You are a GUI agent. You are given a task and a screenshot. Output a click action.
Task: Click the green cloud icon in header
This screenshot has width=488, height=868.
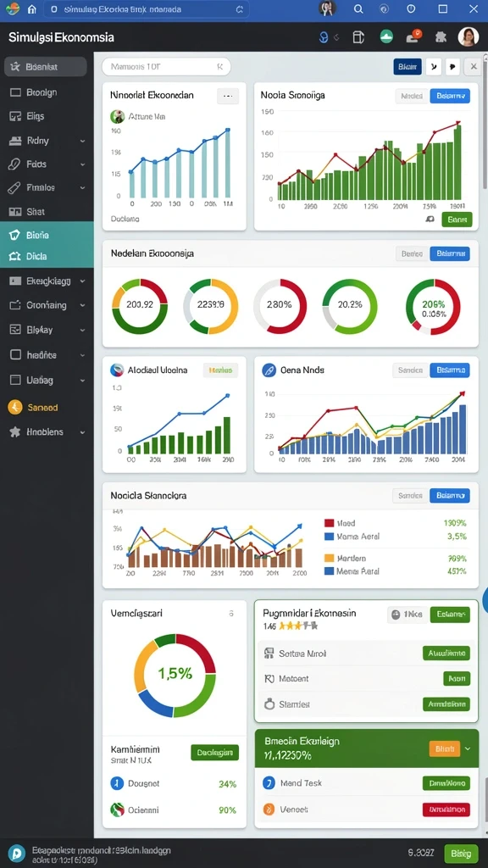[386, 37]
